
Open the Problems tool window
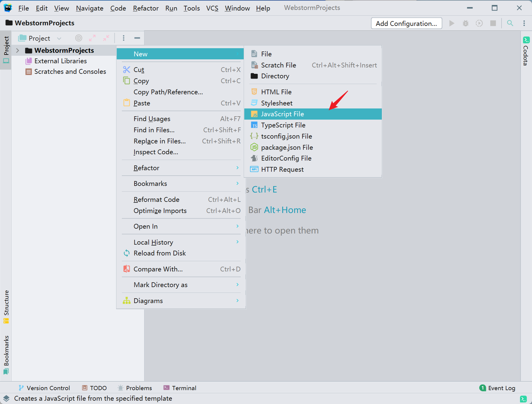point(135,388)
